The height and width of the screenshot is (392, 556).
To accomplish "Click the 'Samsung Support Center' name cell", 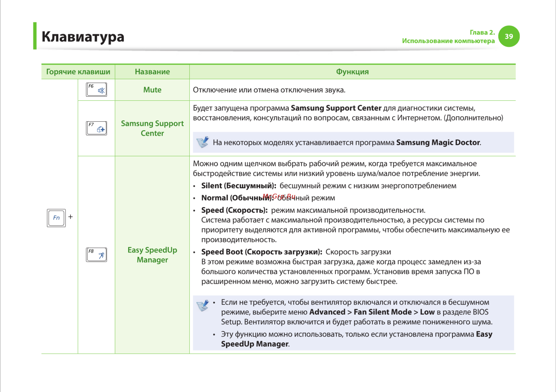I will [152, 128].
